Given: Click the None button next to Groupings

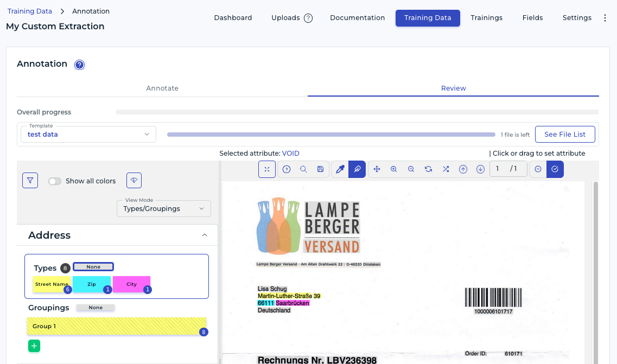Looking at the screenshot, I should coord(95,308).
